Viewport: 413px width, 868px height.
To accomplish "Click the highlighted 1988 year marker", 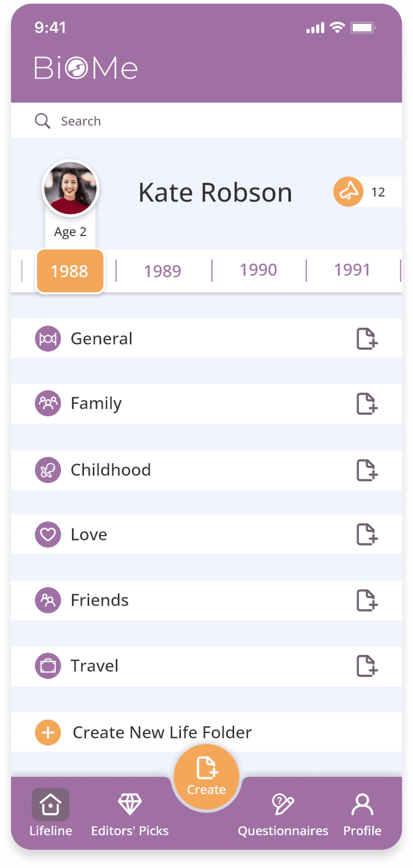I will click(x=70, y=271).
